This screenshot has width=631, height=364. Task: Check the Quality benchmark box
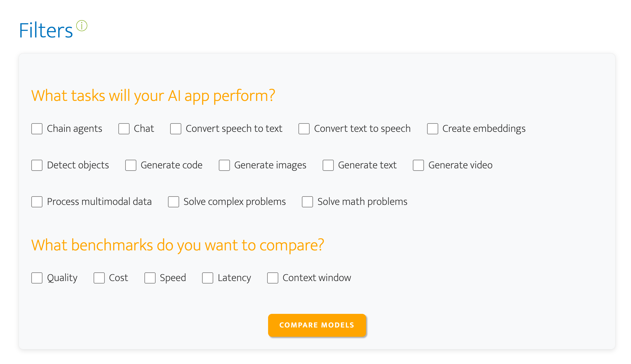tap(37, 278)
